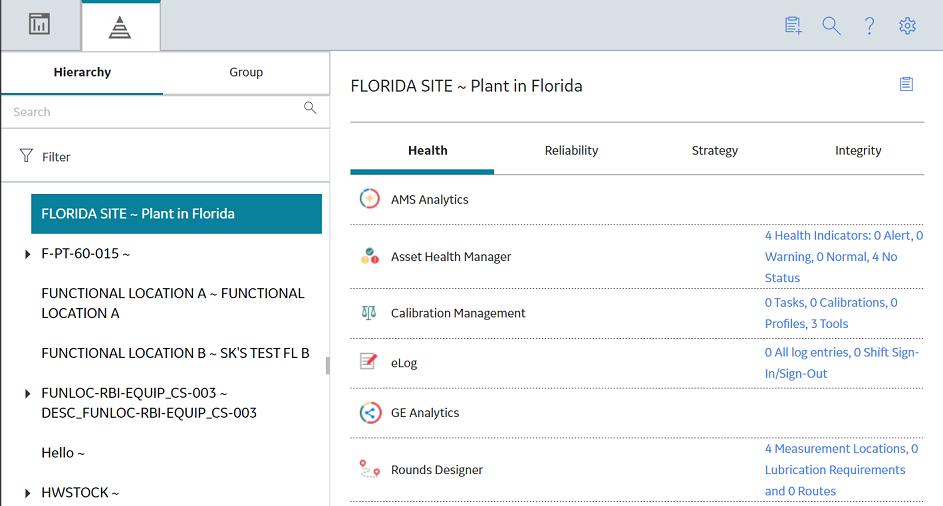Open the 4 Health Indicators link
The width and height of the screenshot is (943, 506).
pyautogui.click(x=844, y=256)
